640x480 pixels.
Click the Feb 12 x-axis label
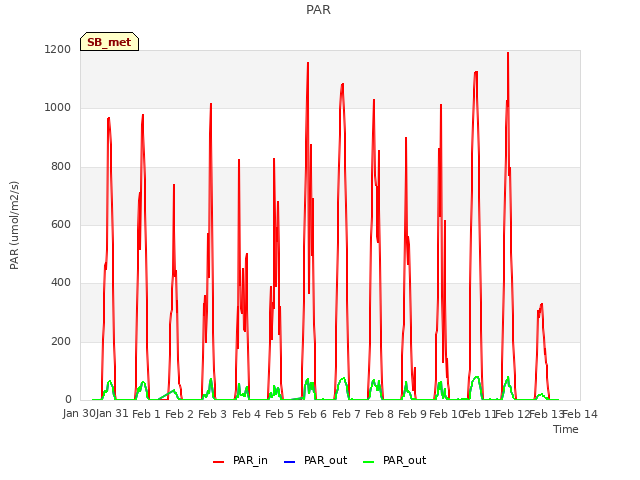pyautogui.click(x=511, y=414)
